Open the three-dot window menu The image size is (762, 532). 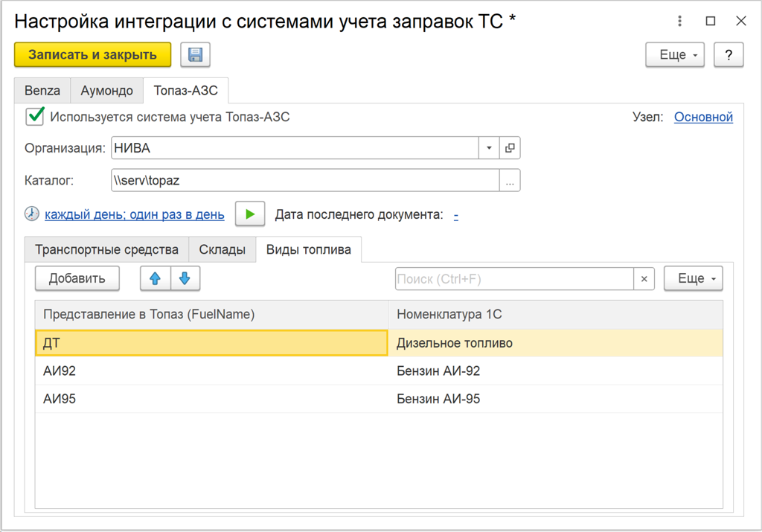click(x=680, y=22)
